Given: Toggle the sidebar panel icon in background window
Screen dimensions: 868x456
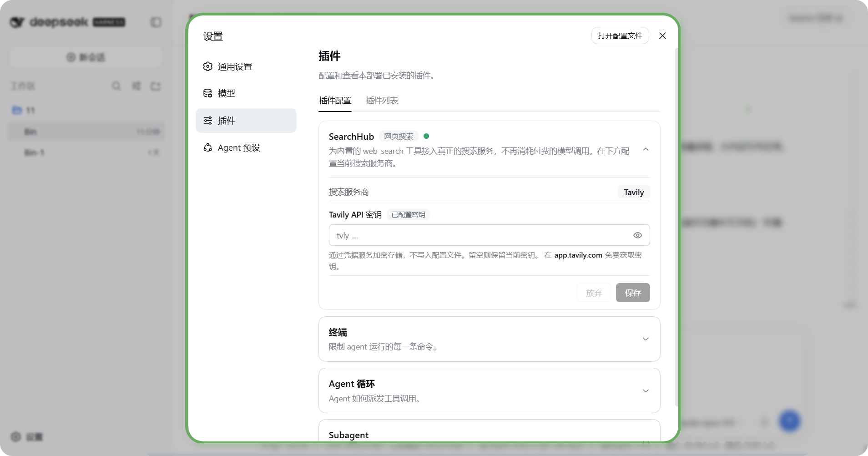Looking at the screenshot, I should point(156,22).
